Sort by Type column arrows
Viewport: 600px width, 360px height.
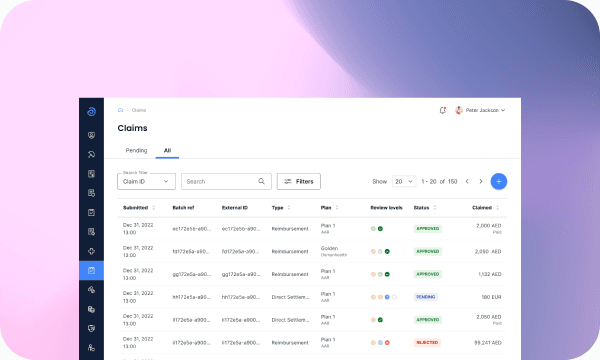tap(289, 208)
